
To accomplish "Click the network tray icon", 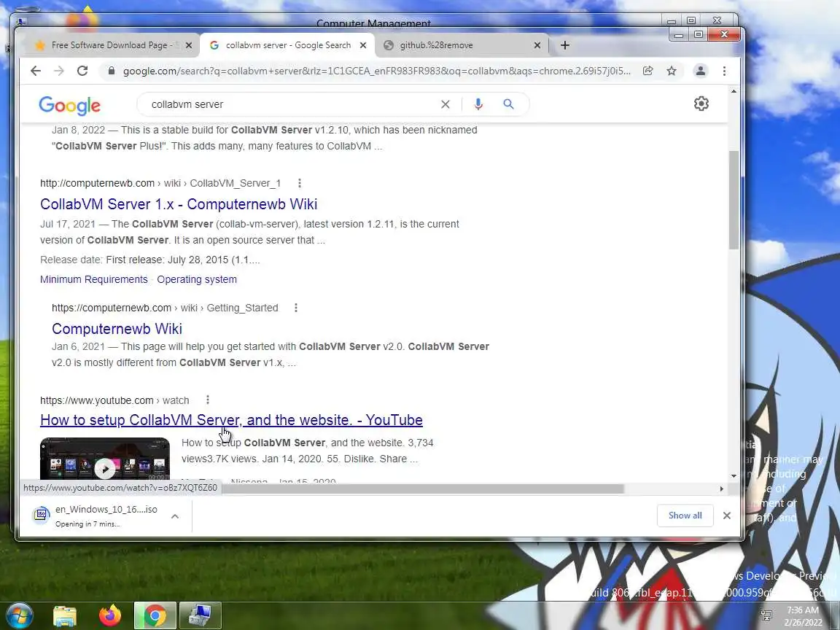I will (x=766, y=615).
